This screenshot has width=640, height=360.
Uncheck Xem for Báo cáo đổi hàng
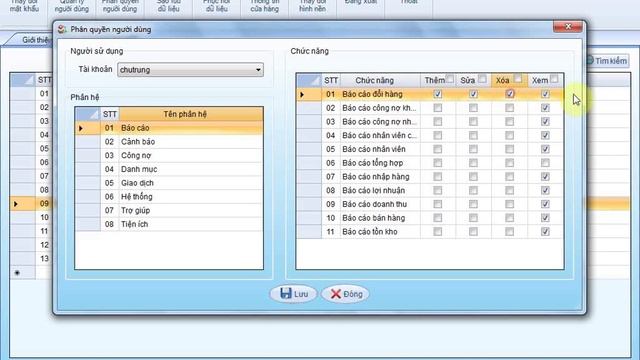click(x=545, y=94)
